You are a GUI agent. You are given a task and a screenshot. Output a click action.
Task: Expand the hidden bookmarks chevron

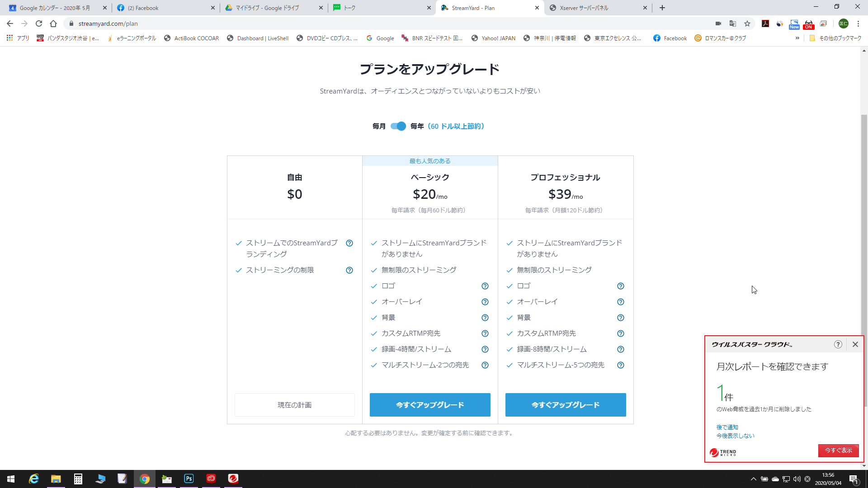click(x=797, y=38)
